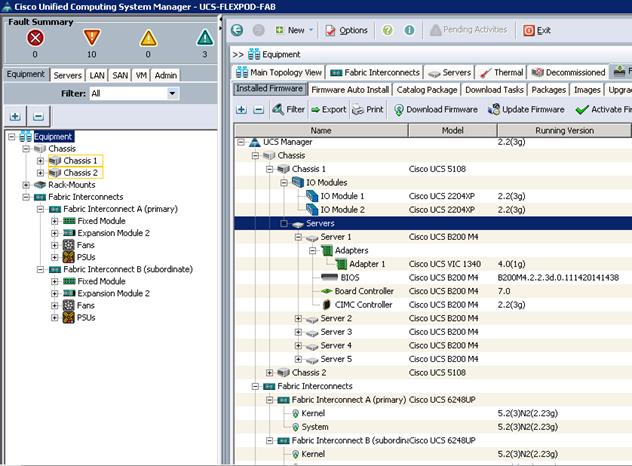Click the Board Controller icon

point(326,291)
